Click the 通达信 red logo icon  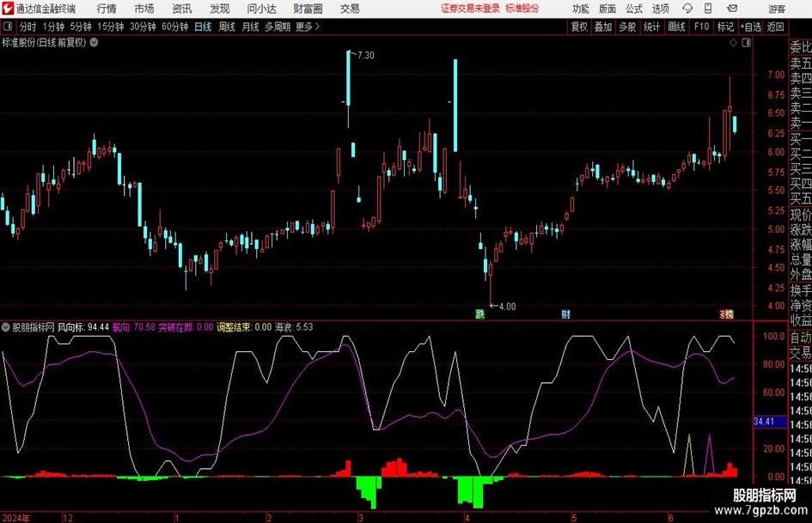[x=7, y=9]
